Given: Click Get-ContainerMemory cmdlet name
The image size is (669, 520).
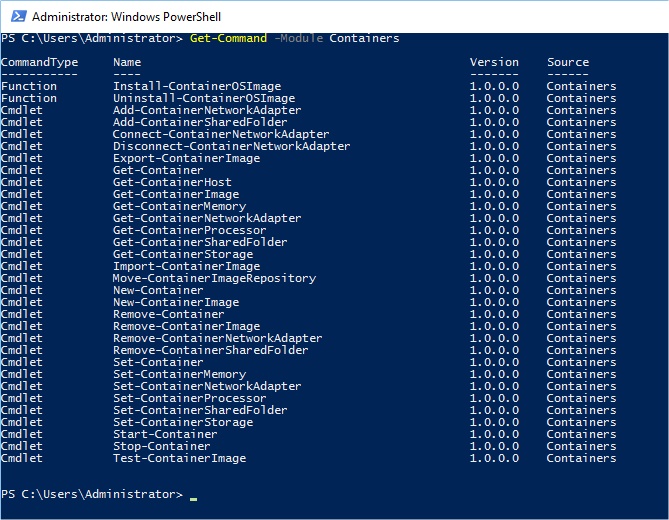Looking at the screenshot, I should click(x=179, y=206).
